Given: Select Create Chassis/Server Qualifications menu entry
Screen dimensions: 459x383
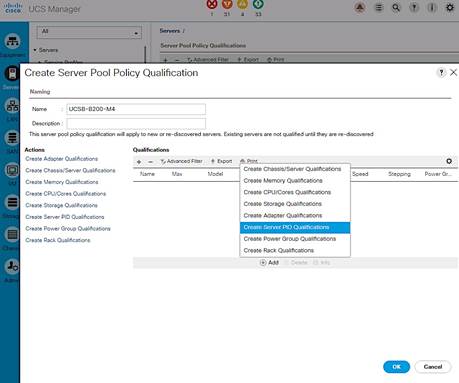Looking at the screenshot, I should pos(292,169).
